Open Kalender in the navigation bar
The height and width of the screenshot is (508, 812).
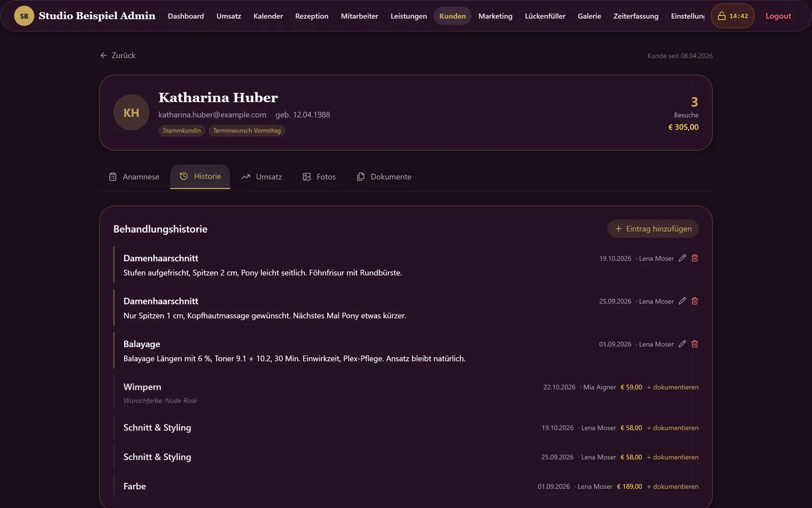coord(268,16)
